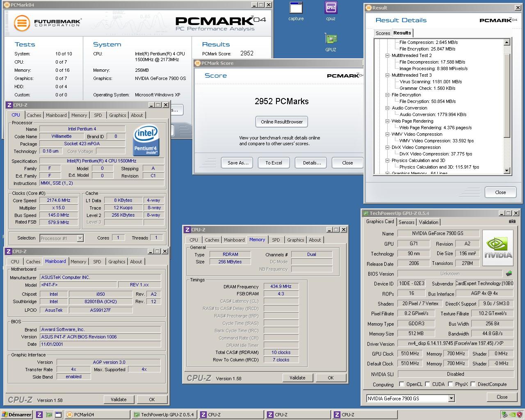Click the Futuremark Corporation logo
This screenshot has height=420, width=525.
click(x=48, y=23)
